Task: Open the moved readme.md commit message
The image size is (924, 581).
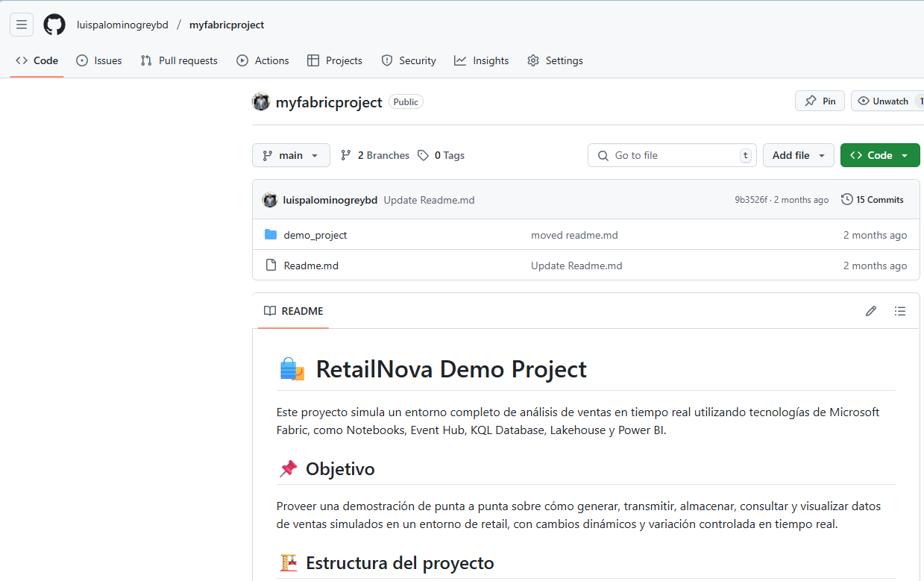Action: 574,235
